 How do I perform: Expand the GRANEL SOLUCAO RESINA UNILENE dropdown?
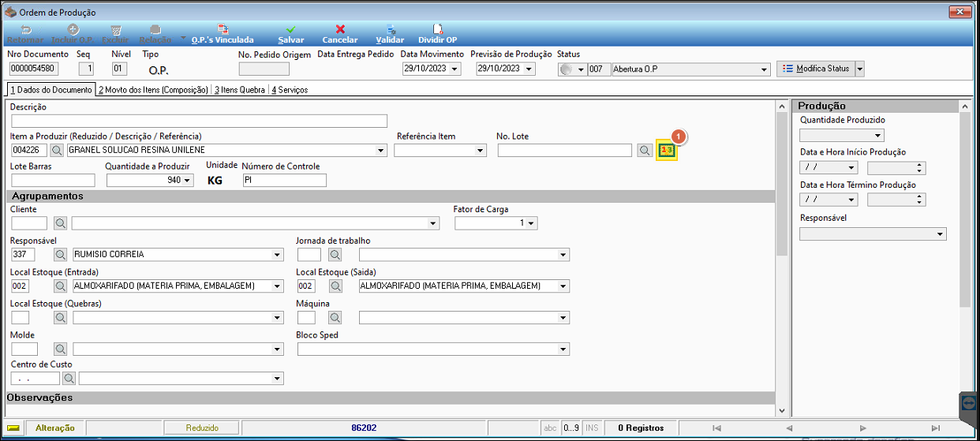pos(381,151)
